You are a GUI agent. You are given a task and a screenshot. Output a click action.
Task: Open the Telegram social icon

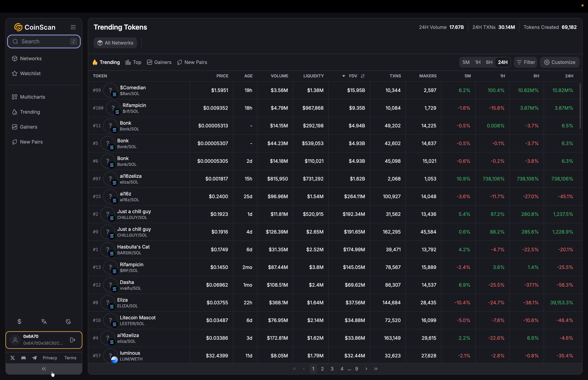click(34, 358)
